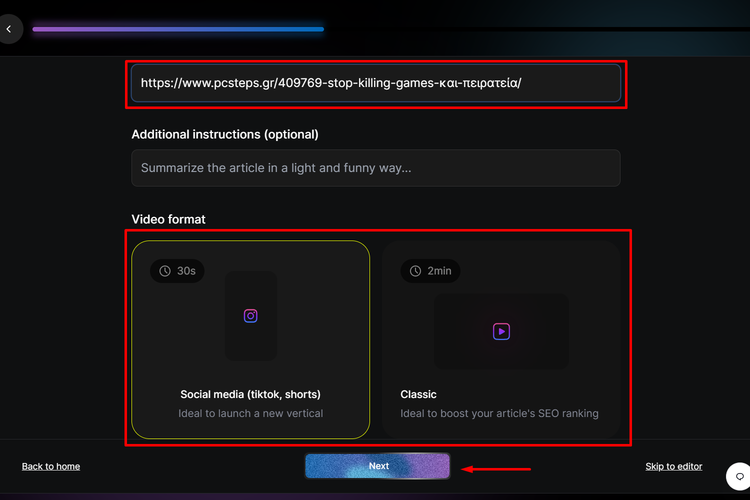Click the clock icon beside 30s
Image resolution: width=750 pixels, height=500 pixels.
[x=165, y=271]
